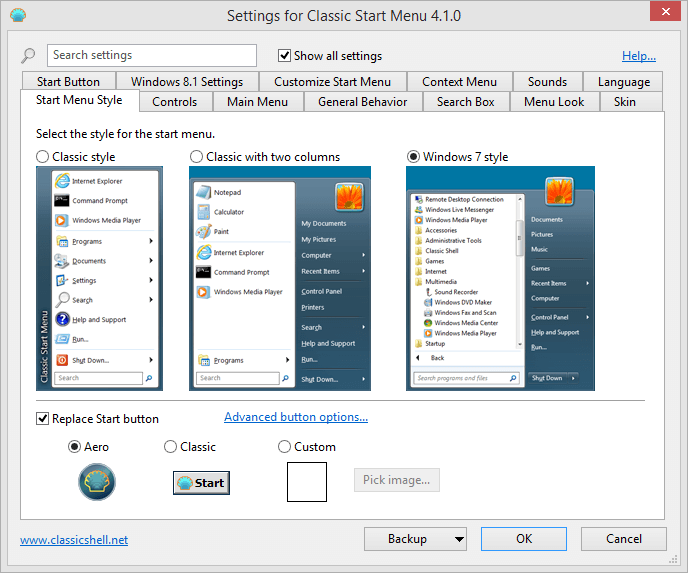688x573 pixels.
Task: Click the Aero shell start button image
Action: 97,482
